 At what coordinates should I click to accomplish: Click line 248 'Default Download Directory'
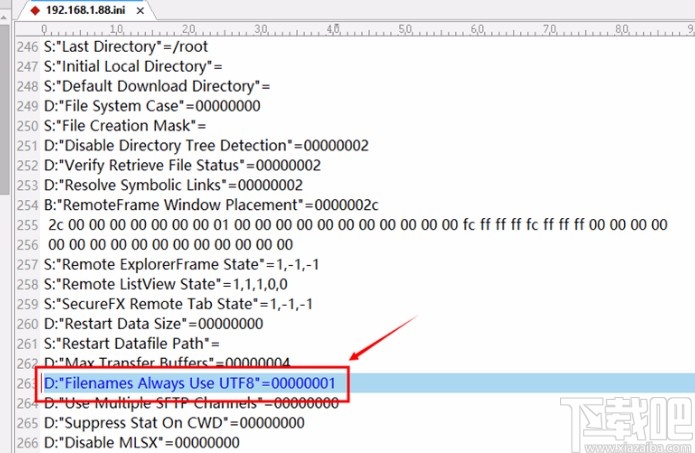coord(157,86)
